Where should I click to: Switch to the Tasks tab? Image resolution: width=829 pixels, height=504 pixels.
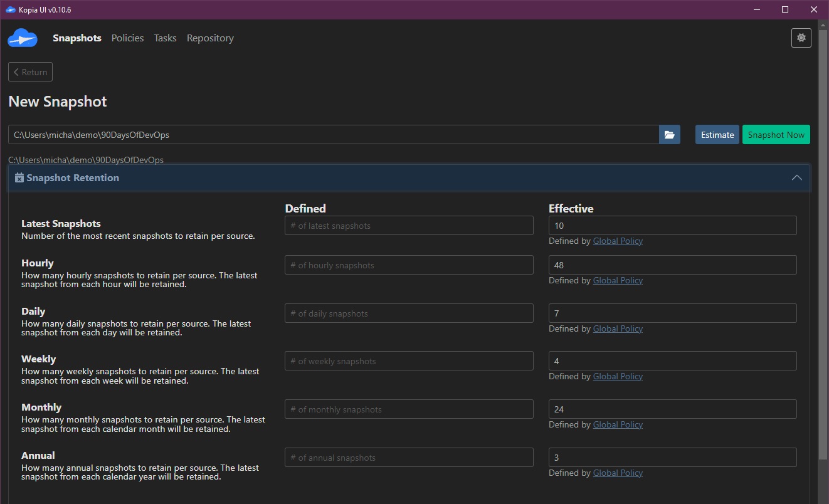click(x=165, y=38)
